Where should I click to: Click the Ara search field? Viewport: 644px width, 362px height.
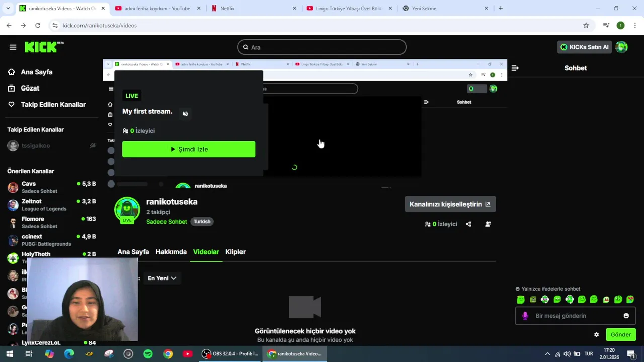321,47
